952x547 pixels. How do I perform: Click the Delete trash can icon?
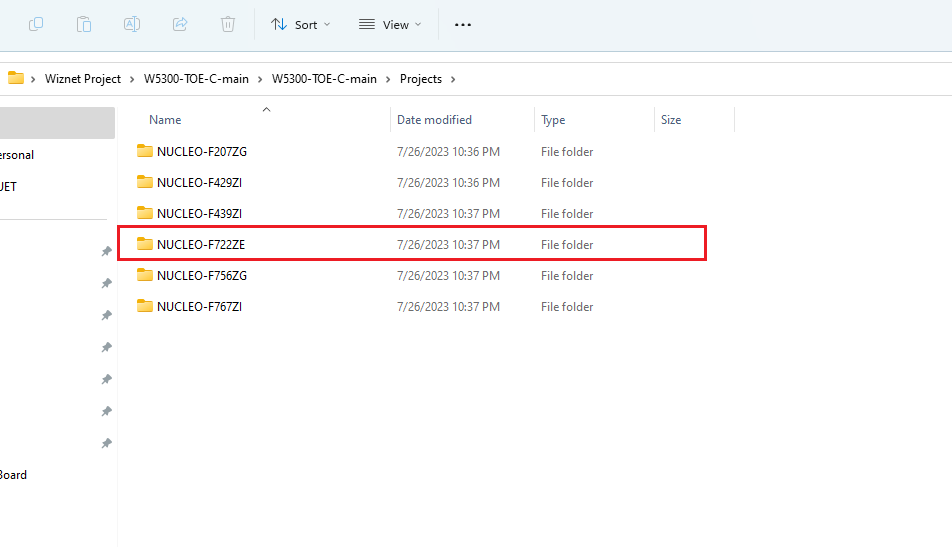(228, 24)
